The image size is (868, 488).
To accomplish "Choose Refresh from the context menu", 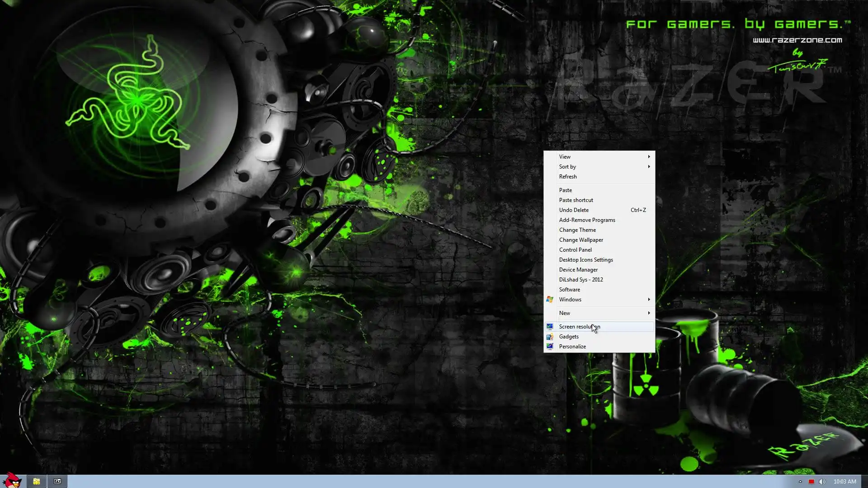I will coord(568,177).
